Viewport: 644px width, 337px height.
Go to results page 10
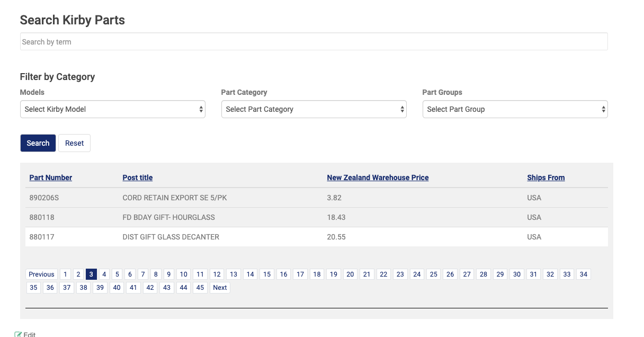click(183, 274)
